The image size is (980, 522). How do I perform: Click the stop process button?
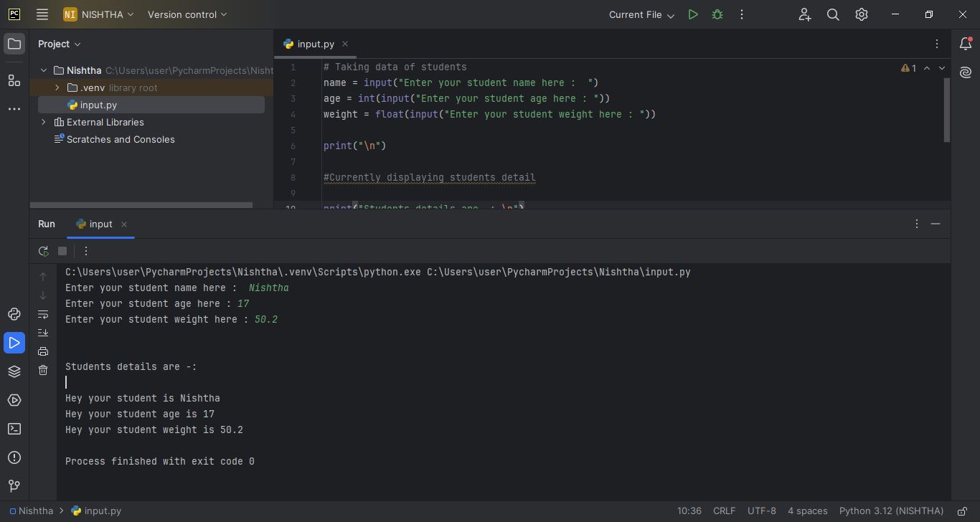tap(62, 251)
